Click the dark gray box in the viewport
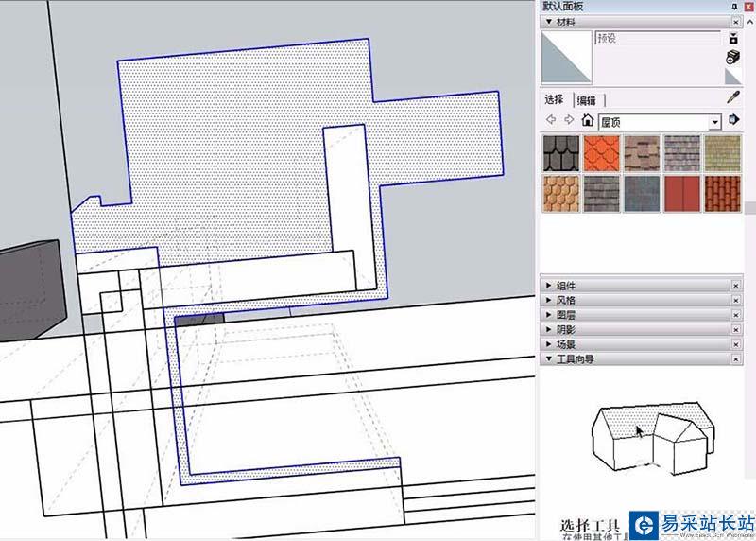 (32, 289)
